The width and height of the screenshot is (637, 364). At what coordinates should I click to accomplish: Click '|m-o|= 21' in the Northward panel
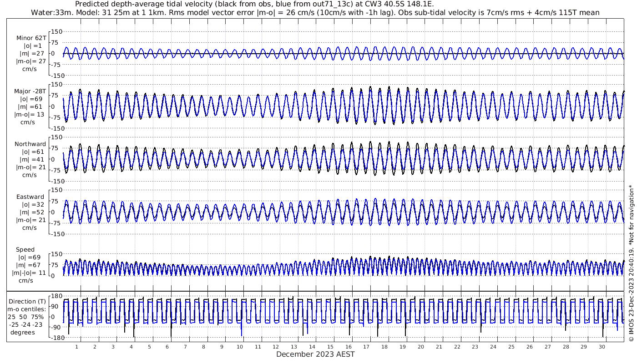[30, 167]
